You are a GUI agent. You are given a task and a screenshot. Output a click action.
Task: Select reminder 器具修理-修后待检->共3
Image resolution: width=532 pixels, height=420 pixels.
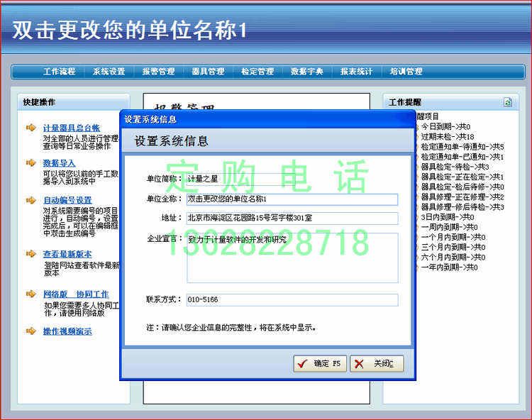coord(462,207)
